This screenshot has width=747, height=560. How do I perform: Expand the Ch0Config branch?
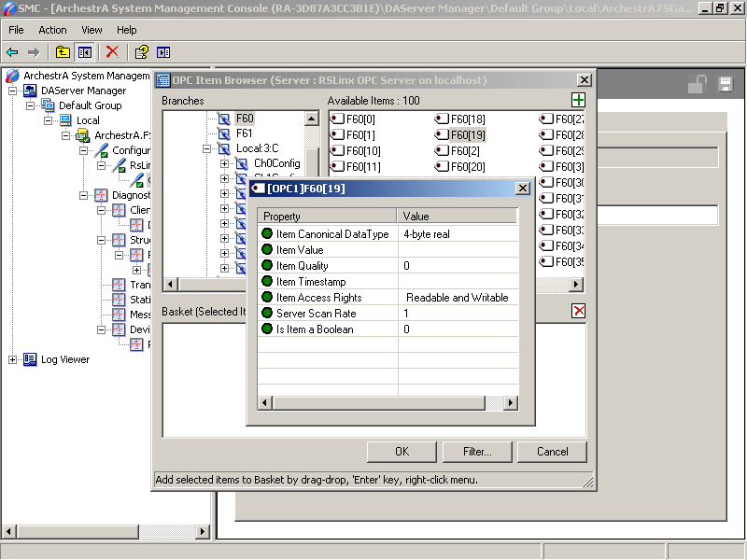click(225, 164)
